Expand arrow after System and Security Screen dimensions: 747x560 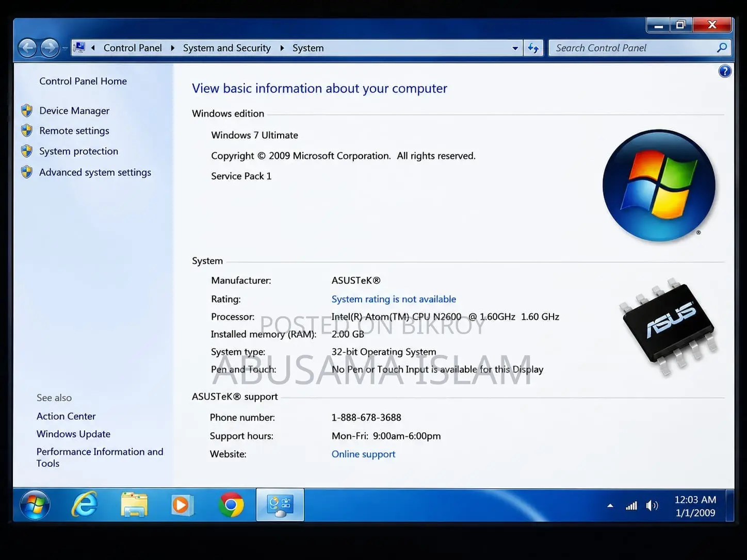point(282,48)
